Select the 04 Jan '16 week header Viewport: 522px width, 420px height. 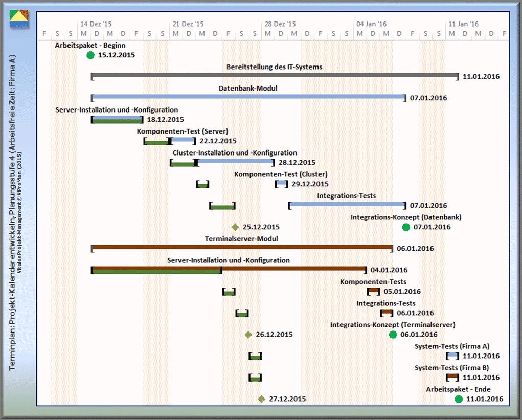point(372,24)
